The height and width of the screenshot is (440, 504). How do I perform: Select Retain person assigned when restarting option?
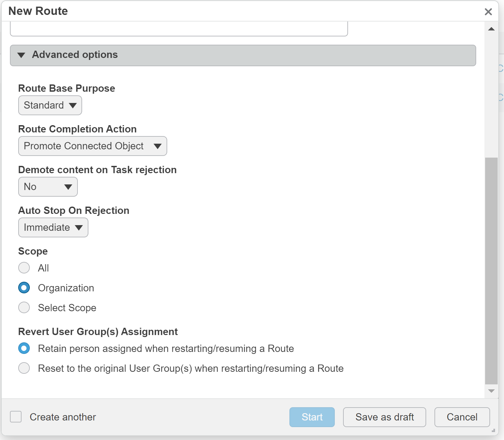(x=24, y=348)
